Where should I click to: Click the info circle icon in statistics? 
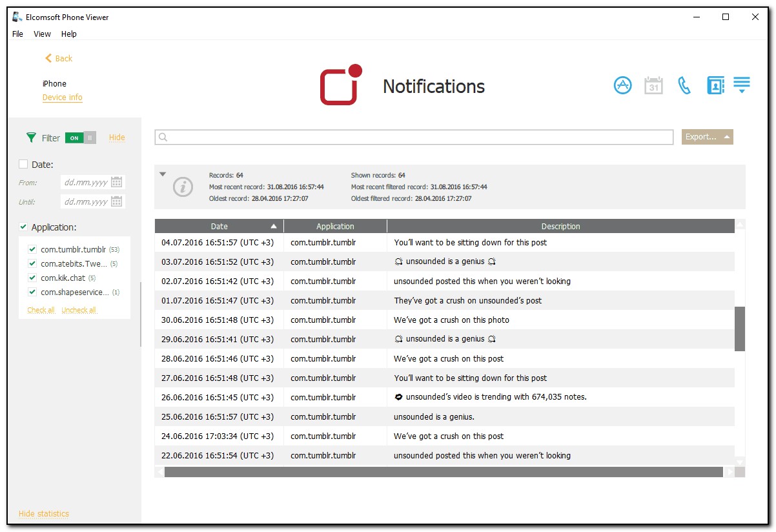(x=183, y=187)
